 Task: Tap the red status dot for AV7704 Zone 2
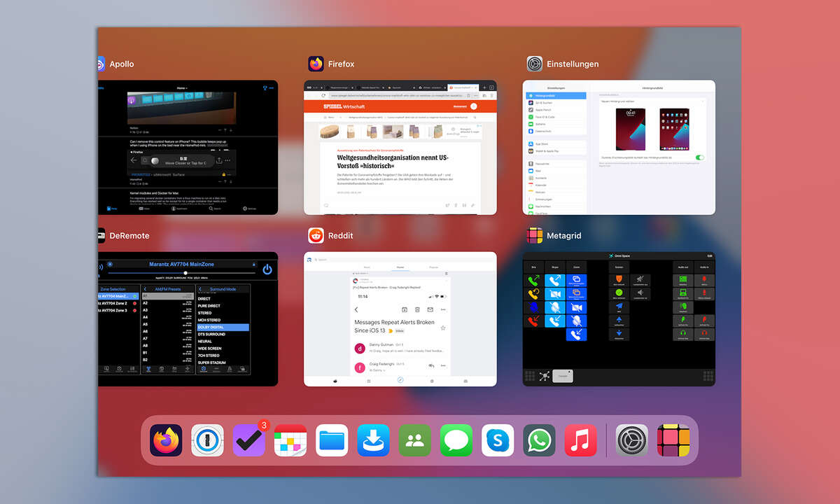[134, 303]
